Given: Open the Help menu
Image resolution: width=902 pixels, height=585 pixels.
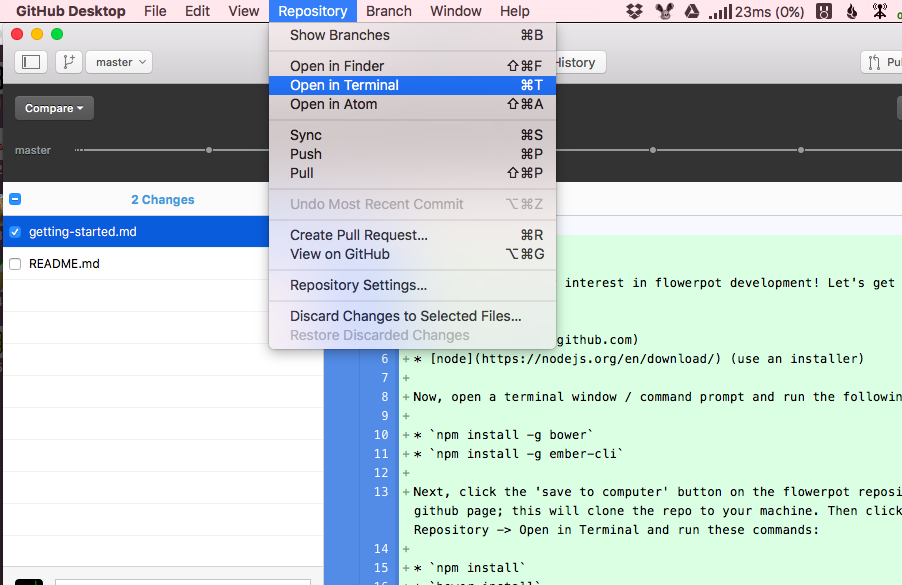Looking at the screenshot, I should (514, 11).
